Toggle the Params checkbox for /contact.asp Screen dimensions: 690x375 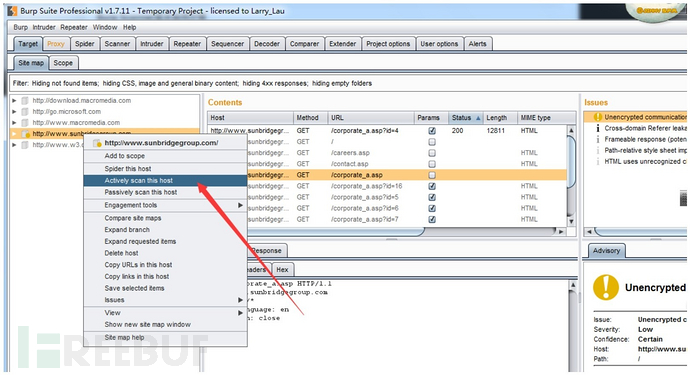pyautogui.click(x=432, y=164)
